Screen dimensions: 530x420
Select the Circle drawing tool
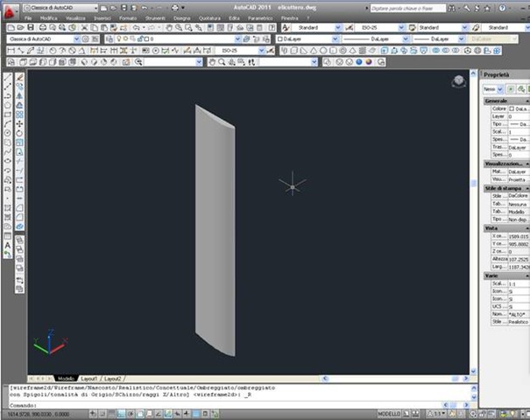[x=8, y=133]
